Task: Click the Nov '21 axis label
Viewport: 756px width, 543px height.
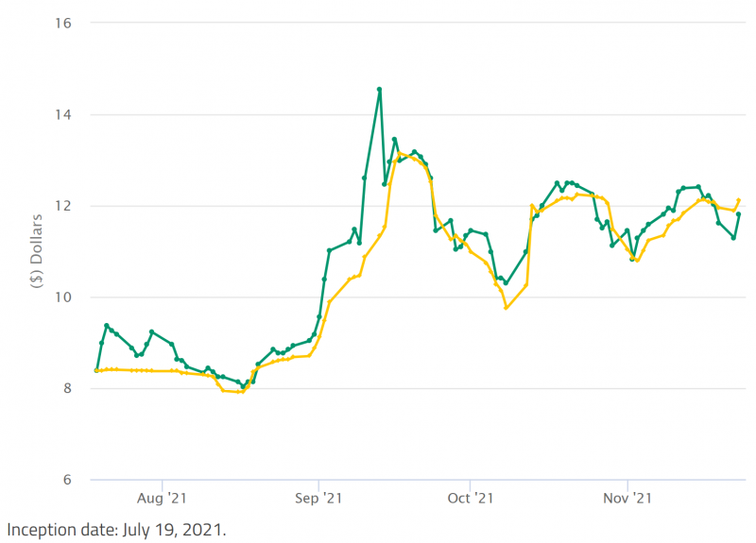Action: 627,499
